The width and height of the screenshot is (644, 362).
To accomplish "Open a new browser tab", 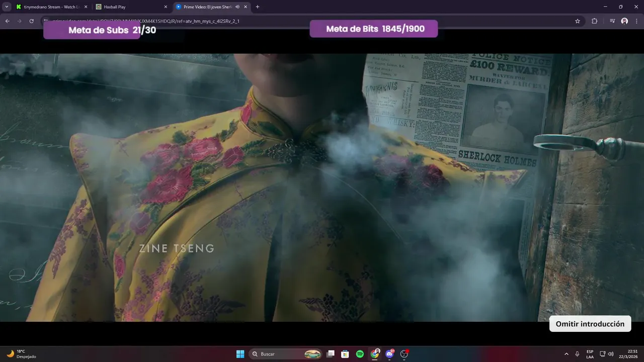I will tap(258, 7).
